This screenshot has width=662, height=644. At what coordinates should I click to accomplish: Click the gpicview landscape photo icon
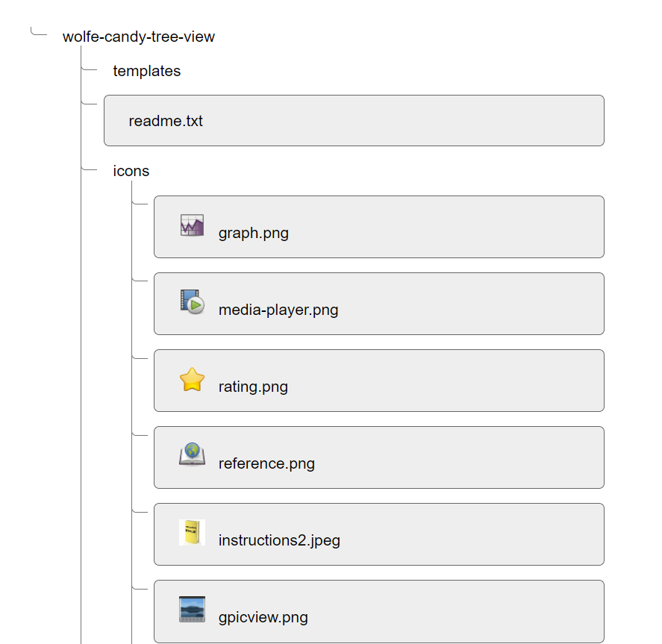tap(192, 609)
